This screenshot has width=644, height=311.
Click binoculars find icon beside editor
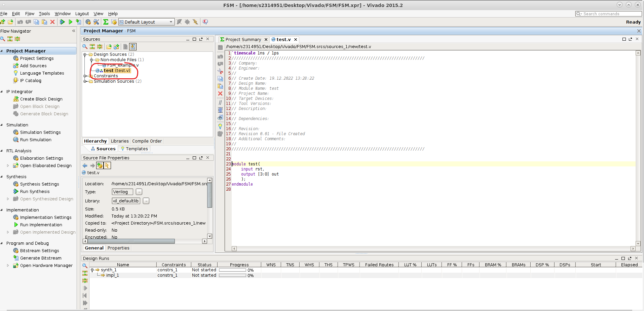(x=220, y=117)
